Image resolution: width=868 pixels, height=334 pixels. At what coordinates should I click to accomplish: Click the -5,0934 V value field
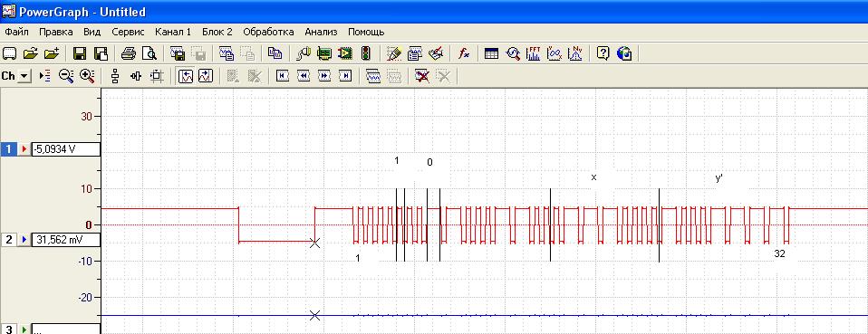tap(66, 148)
